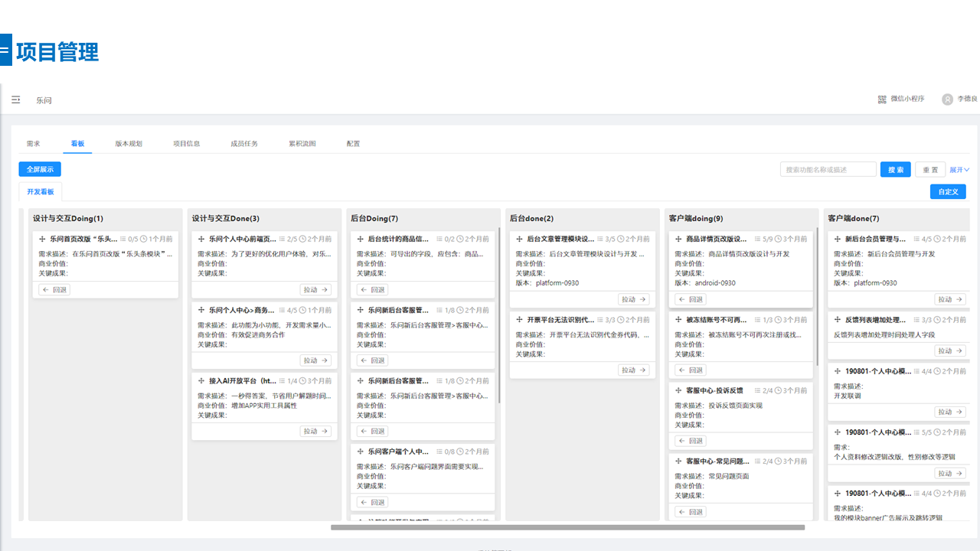980x551 pixels.
Task: Grab move handle of 乐问首页改版 card
Action: click(x=43, y=239)
